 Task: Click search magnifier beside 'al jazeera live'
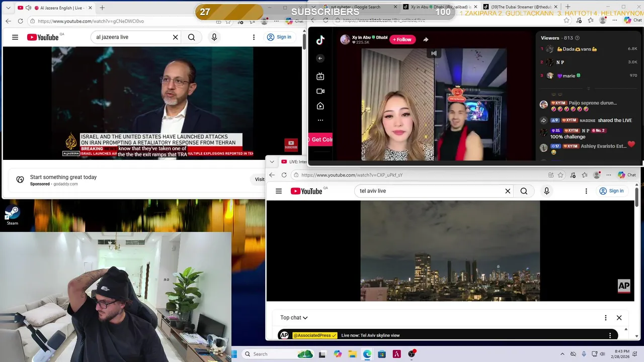coord(192,37)
